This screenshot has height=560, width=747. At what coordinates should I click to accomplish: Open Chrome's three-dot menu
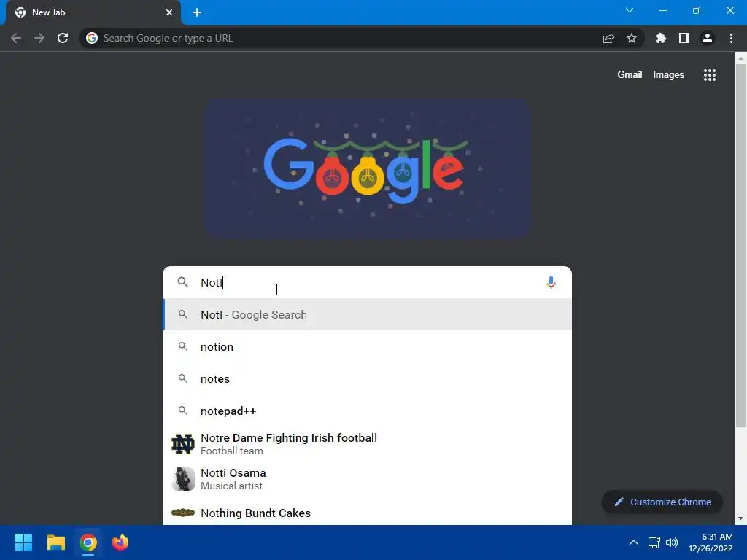click(731, 38)
